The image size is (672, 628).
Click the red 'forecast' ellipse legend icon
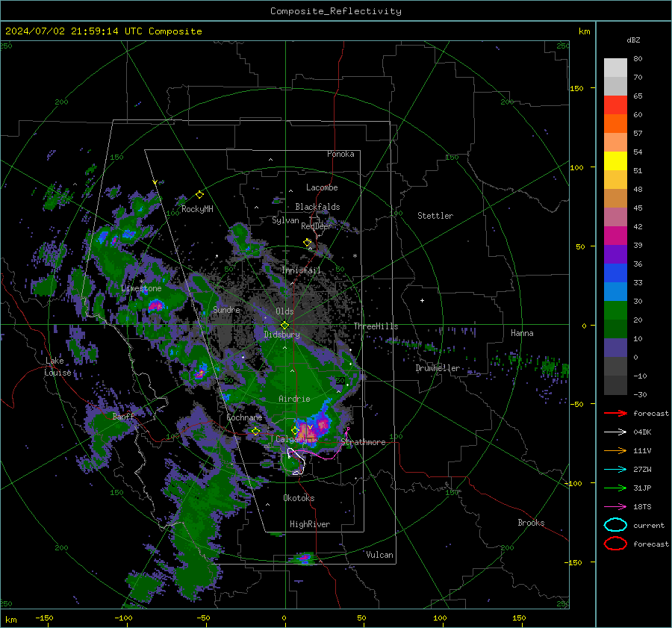coord(615,544)
